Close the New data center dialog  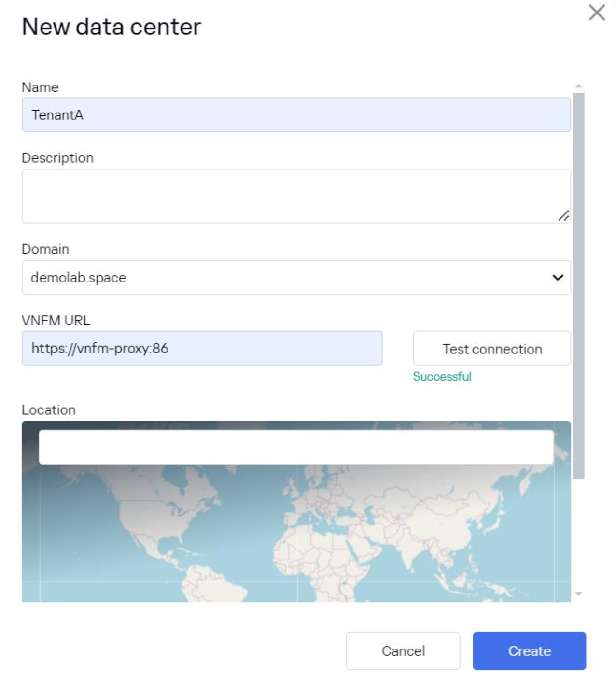point(597,13)
